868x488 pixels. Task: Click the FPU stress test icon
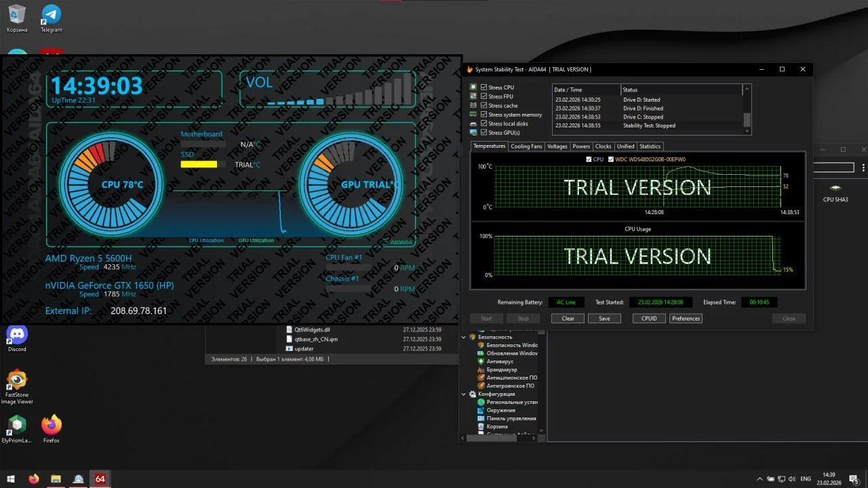473,96
